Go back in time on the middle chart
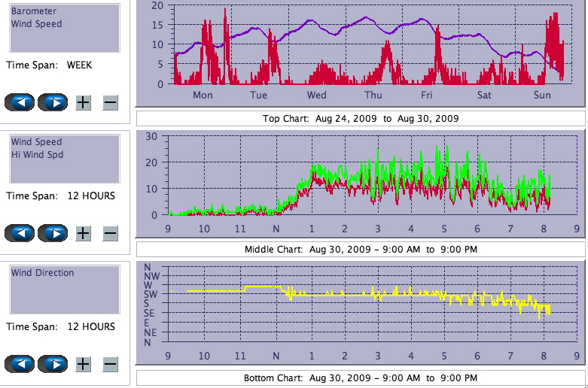The height and width of the screenshot is (388, 588). point(20,233)
